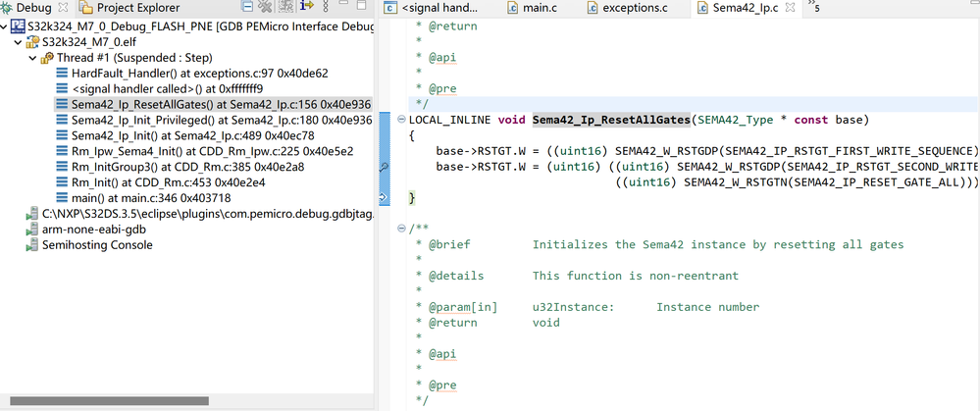Image resolution: width=980 pixels, height=411 pixels.
Task: Click Remove All Terminated Launches icon
Action: point(266,7)
